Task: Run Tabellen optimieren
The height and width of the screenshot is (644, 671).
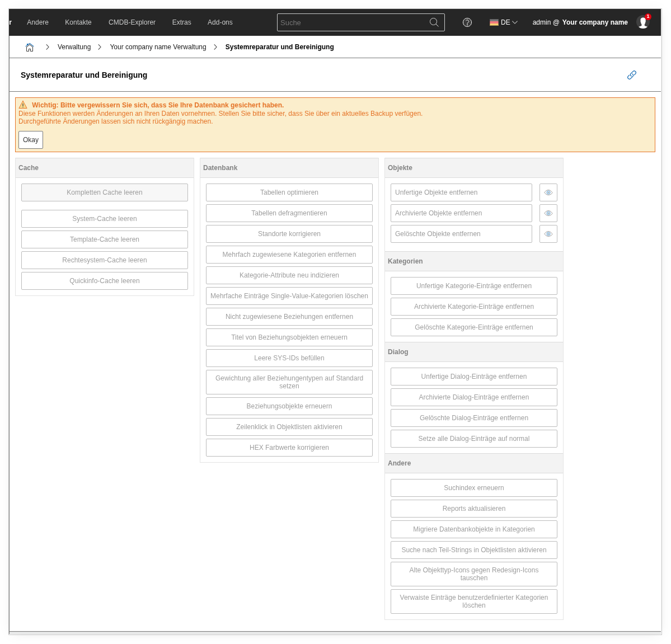Action: (289, 192)
